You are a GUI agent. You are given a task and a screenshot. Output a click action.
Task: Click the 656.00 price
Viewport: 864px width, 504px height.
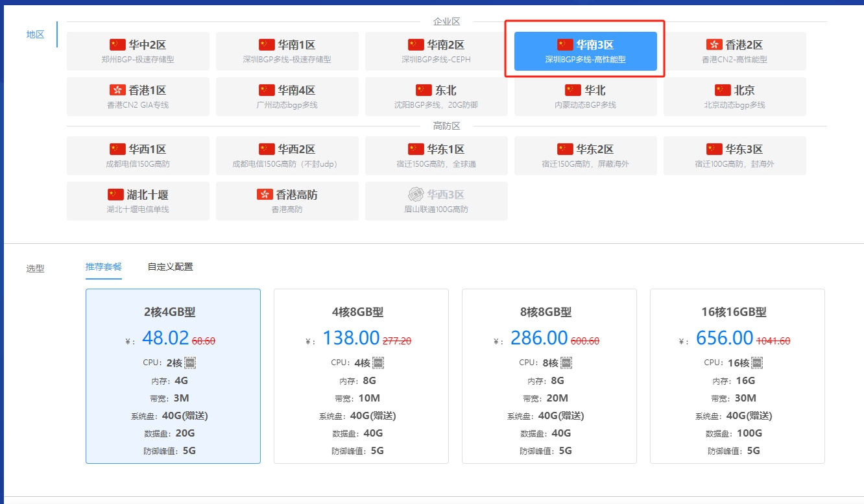725,338
